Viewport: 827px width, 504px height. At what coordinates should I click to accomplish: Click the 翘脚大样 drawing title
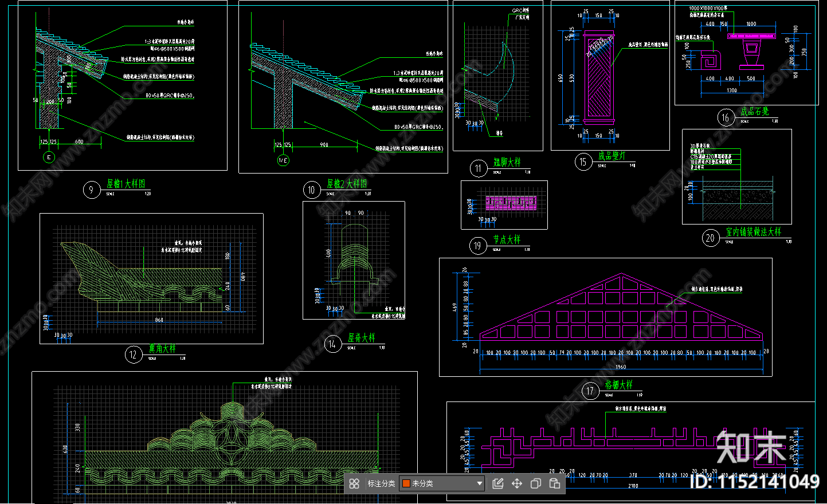pos(508,163)
